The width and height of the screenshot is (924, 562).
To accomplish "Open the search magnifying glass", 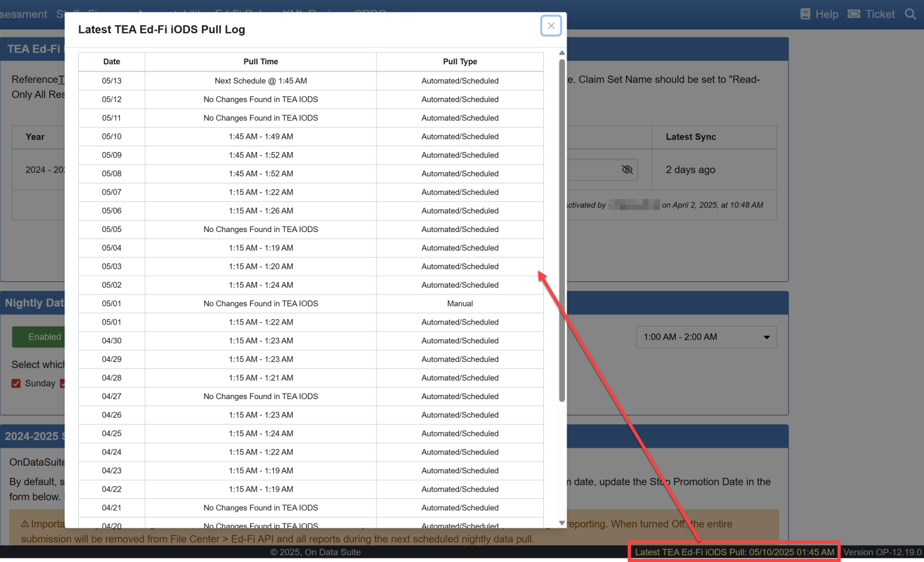I will click(911, 14).
